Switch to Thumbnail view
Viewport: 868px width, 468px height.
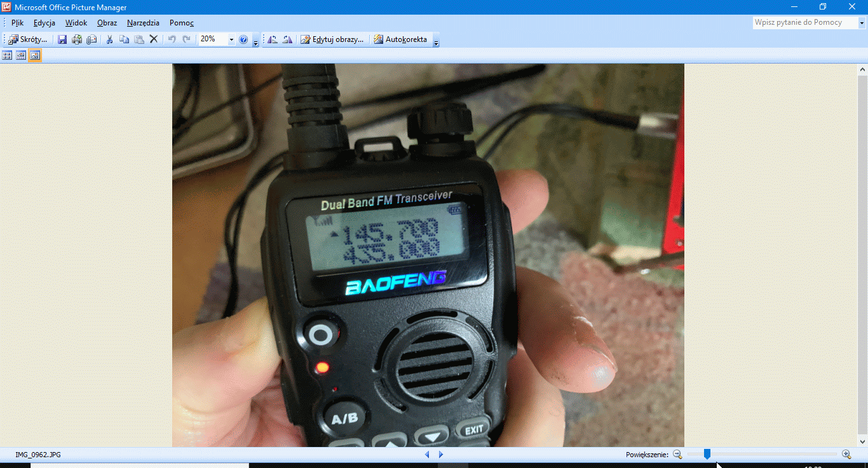tap(7, 55)
